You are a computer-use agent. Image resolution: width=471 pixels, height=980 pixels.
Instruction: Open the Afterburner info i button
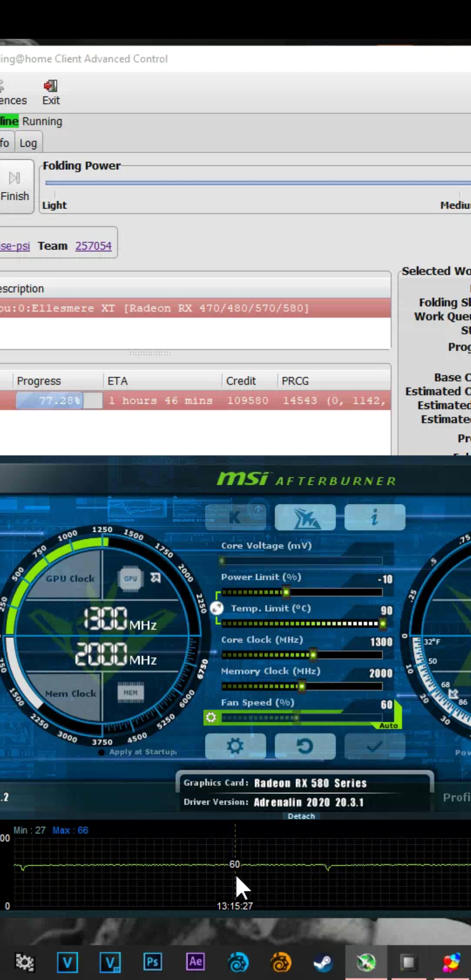point(375,517)
